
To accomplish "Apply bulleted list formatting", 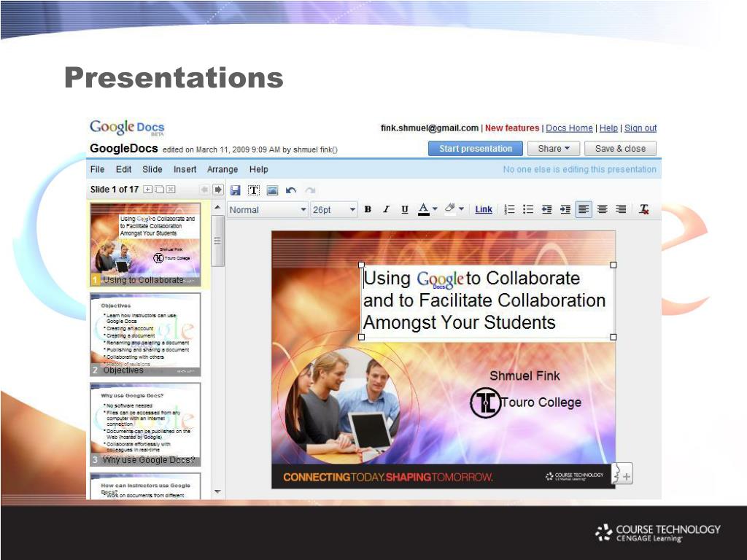I will (x=528, y=209).
